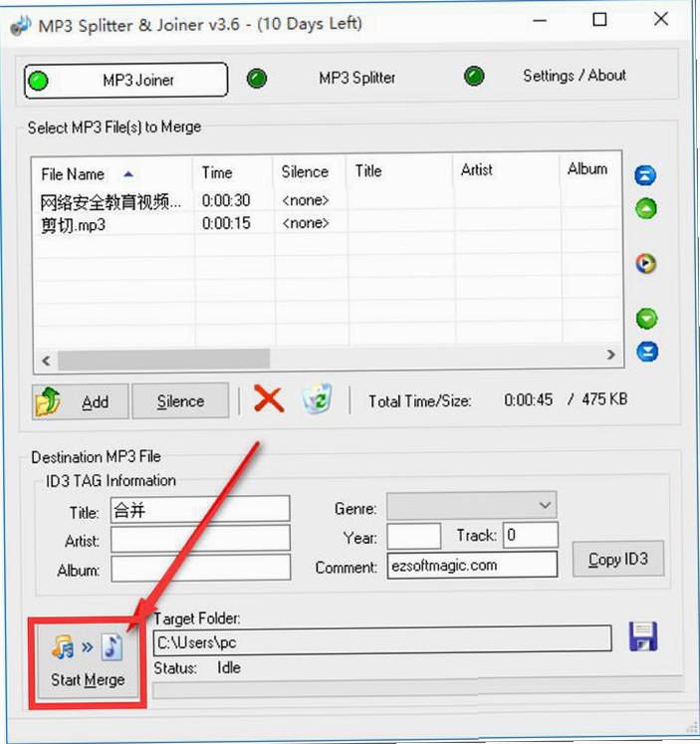Viewport: 700px width, 744px height.
Task: Click the ID3 Artist input field
Action: (200, 539)
